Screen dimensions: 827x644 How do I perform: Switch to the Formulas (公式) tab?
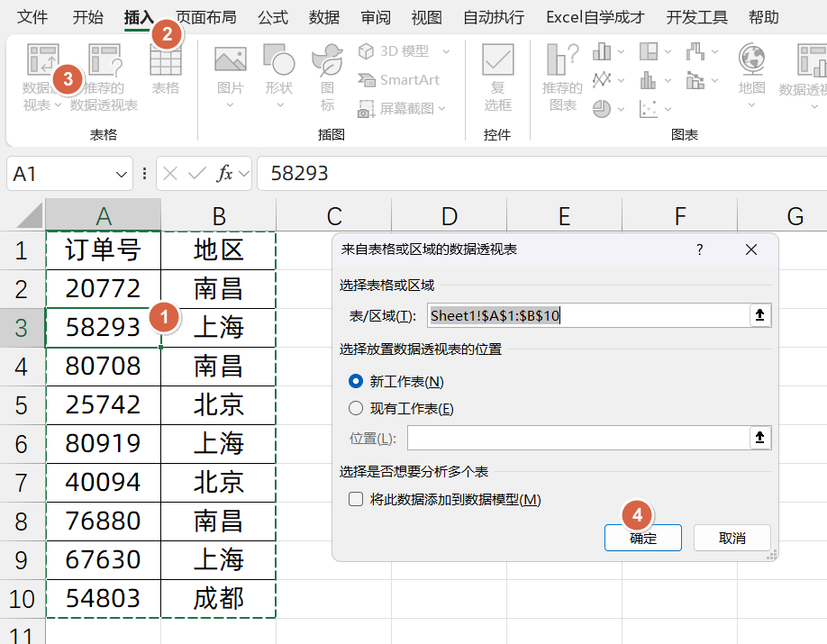point(273,17)
